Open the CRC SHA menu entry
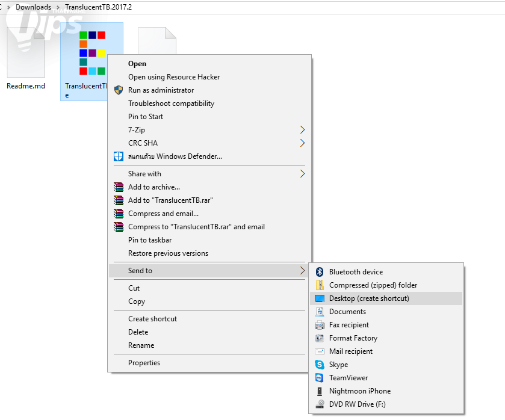 tap(209, 143)
